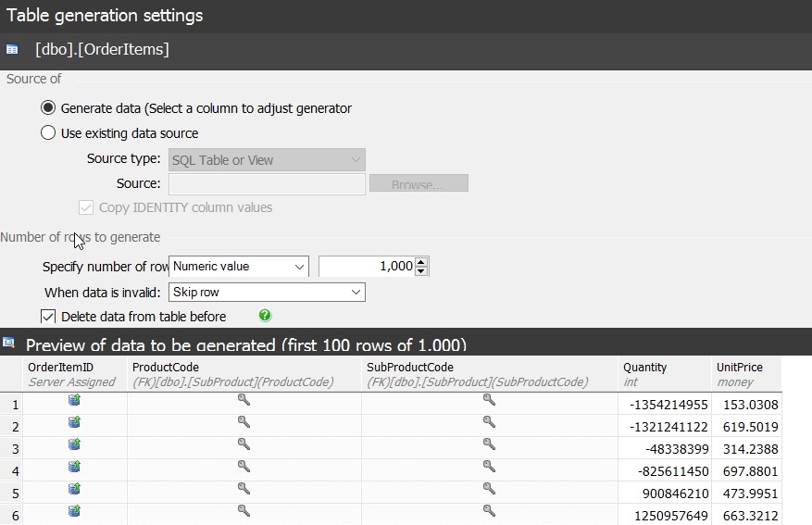Click the server-assigned icon in row 5

(x=75, y=489)
